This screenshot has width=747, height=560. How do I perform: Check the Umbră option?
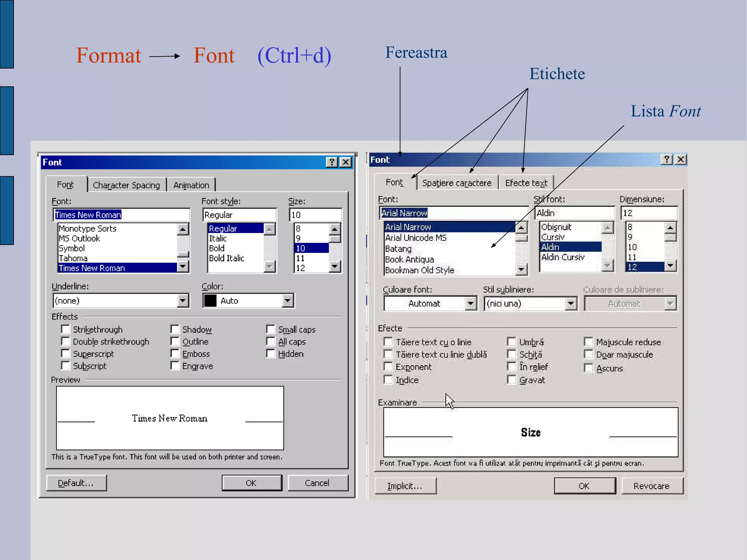511,341
